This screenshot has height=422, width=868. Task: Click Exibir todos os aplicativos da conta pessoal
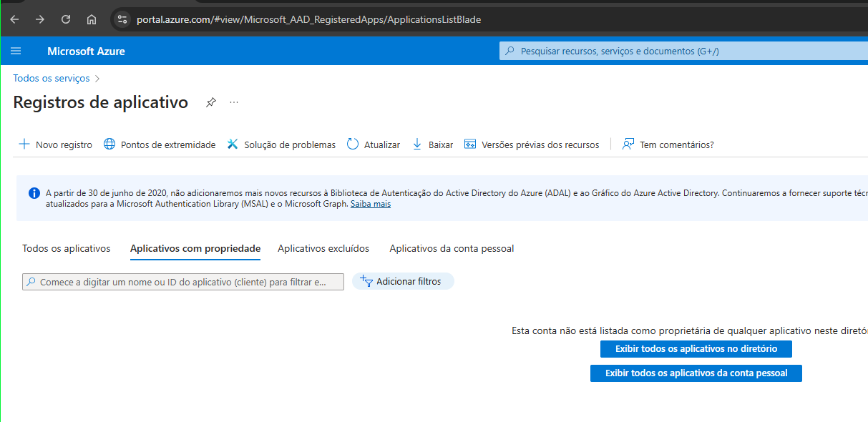point(696,373)
